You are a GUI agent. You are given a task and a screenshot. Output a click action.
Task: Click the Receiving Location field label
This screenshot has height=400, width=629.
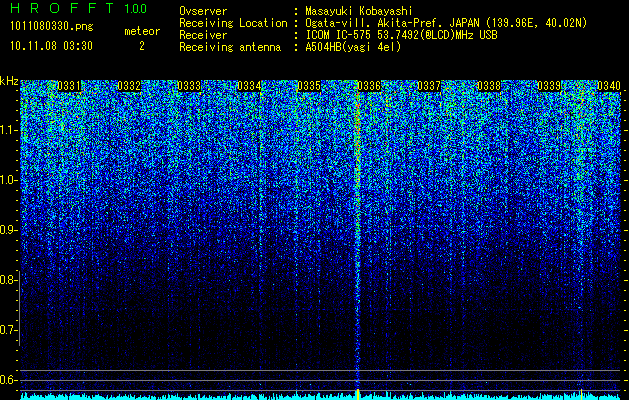(233, 23)
